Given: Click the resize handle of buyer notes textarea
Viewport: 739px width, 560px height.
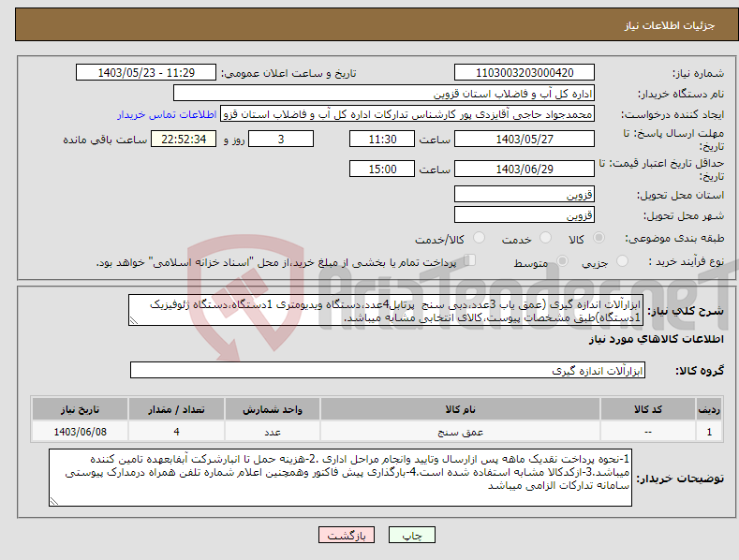Looking at the screenshot, I should (x=53, y=502).
